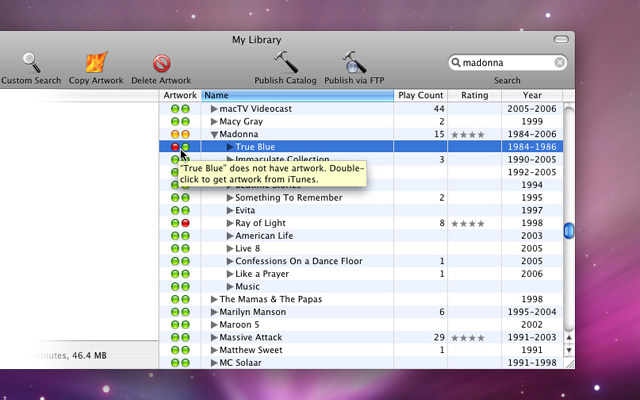Collapse the Madonna artist group
The image size is (640, 400).
coord(214,134)
